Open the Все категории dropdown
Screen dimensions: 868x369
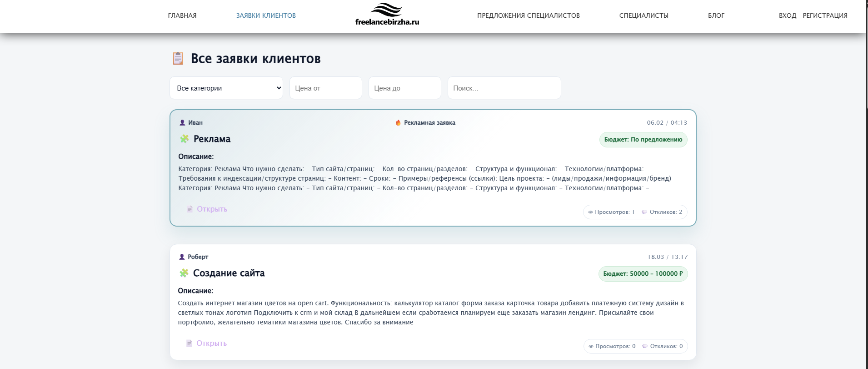point(226,88)
